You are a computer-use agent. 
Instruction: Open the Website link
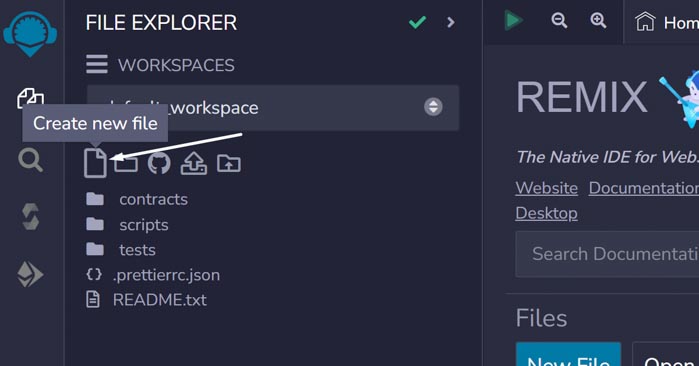(x=547, y=188)
